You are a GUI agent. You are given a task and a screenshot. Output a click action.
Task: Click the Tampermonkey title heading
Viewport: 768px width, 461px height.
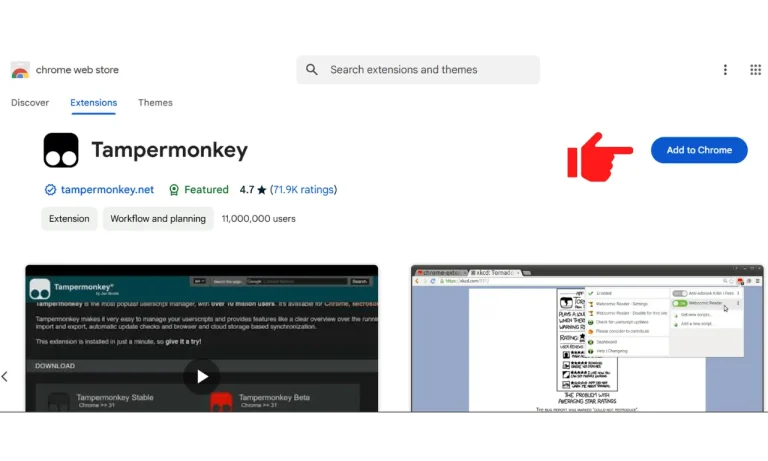[x=169, y=150]
